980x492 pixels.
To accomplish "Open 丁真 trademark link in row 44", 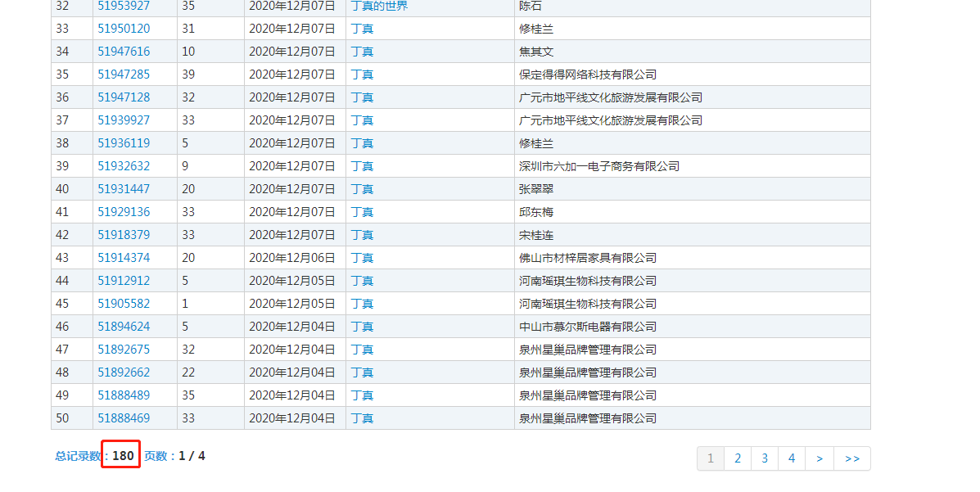I will point(362,281).
